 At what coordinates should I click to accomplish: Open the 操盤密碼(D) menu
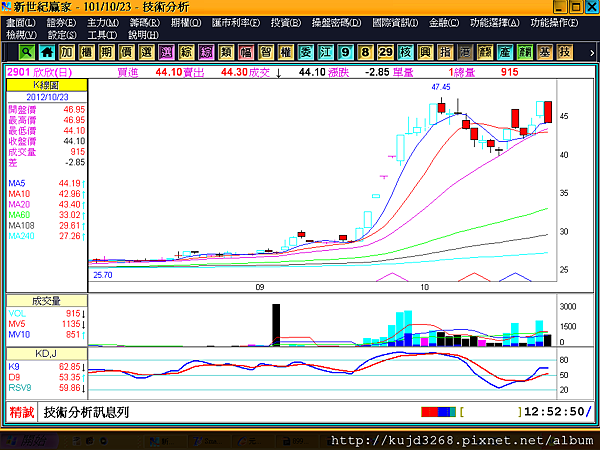336,23
